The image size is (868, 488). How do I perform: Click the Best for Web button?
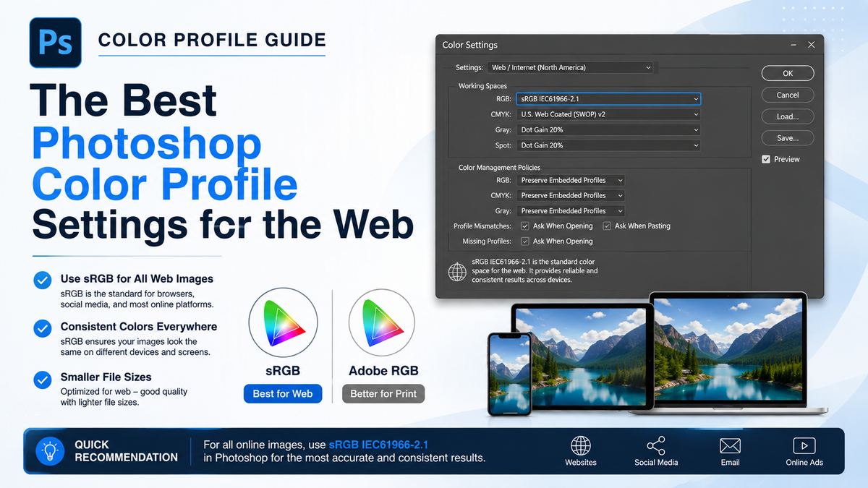pyautogui.click(x=283, y=393)
